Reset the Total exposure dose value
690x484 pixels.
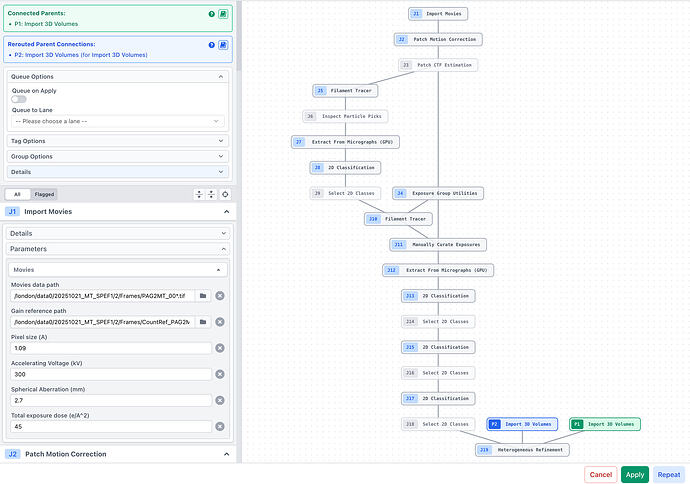coord(220,426)
